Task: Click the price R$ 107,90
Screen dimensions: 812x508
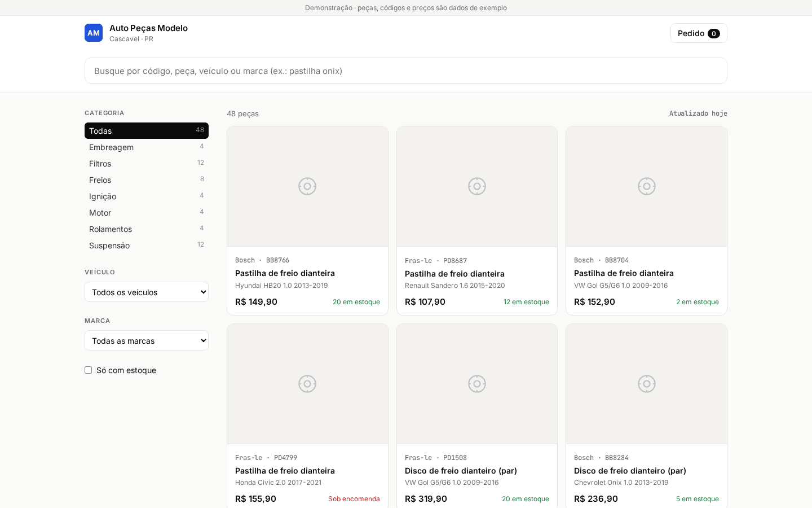Action: click(x=425, y=302)
